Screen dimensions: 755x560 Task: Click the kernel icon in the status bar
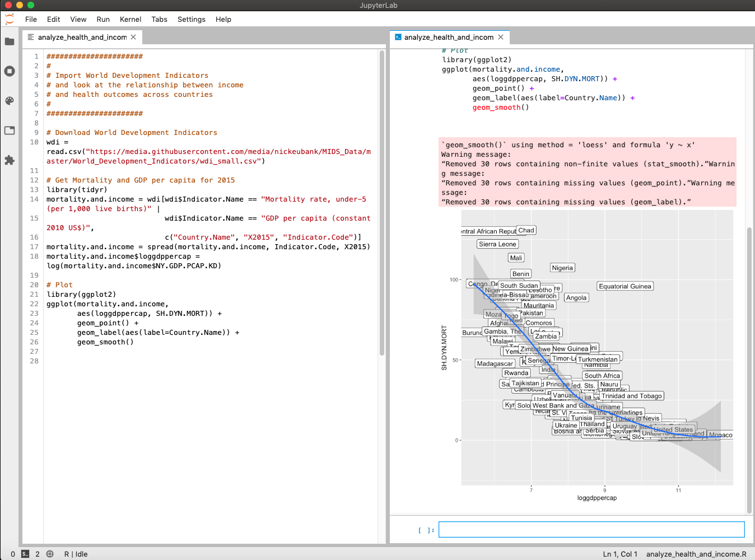(x=50, y=554)
